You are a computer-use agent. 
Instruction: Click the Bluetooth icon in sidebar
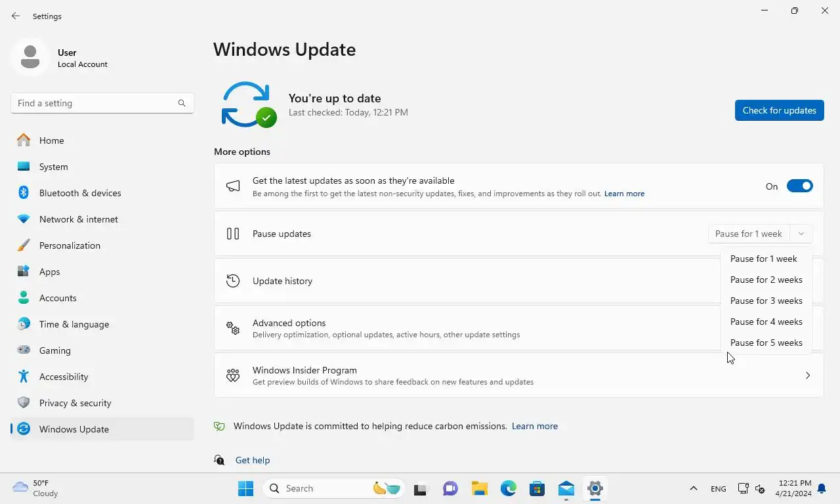(24, 192)
